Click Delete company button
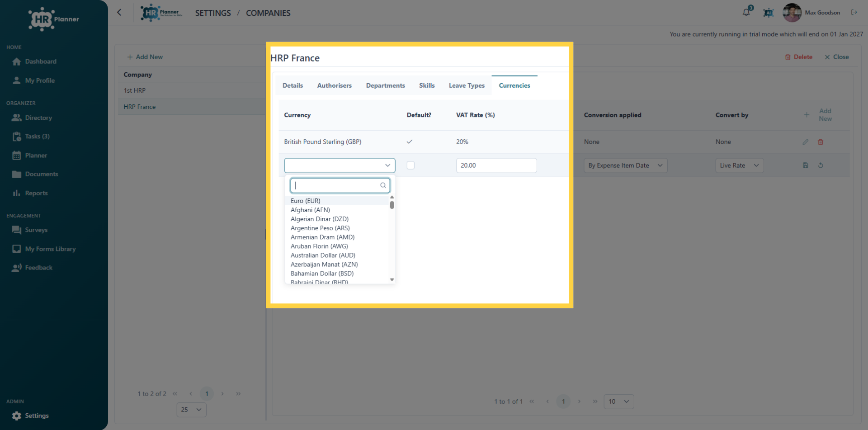The width and height of the screenshot is (868, 430). 799,57
